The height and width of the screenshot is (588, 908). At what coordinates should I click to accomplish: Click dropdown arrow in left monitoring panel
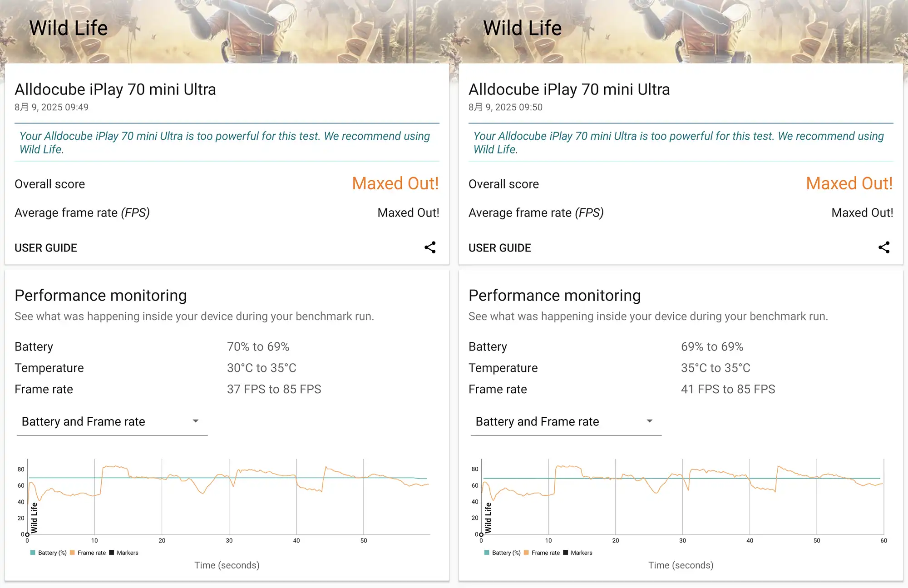(196, 421)
